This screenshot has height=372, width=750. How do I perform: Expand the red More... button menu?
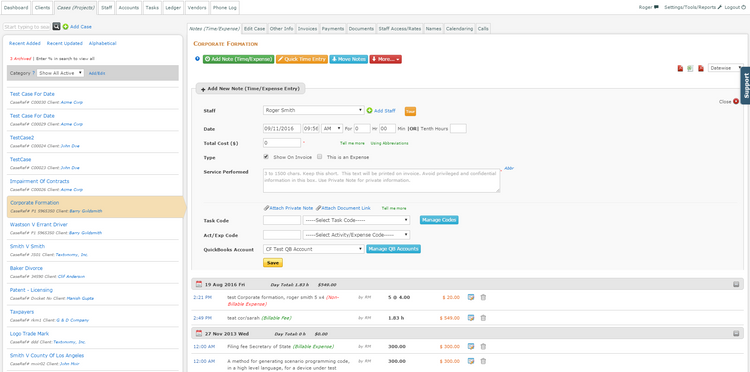(386, 59)
